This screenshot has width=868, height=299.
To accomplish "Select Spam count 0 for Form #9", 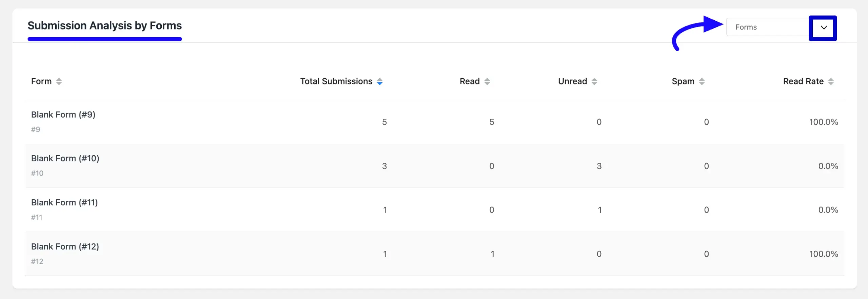I will coord(706,122).
